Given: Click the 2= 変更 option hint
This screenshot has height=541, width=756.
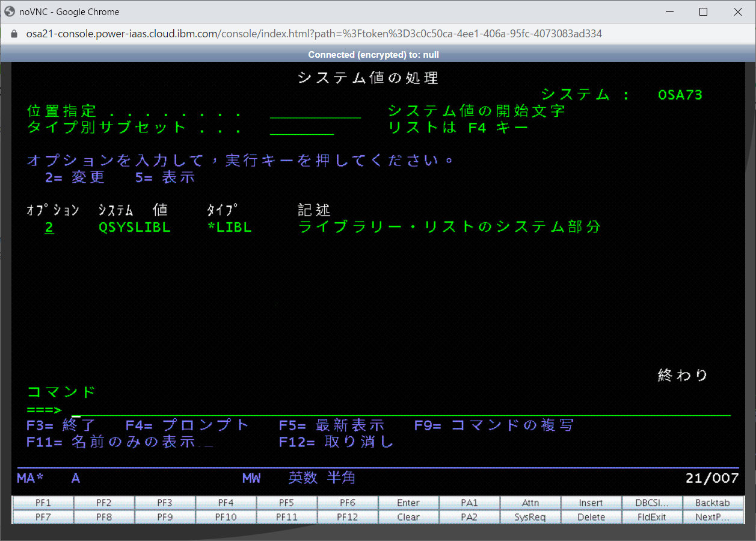Looking at the screenshot, I should (x=75, y=178).
